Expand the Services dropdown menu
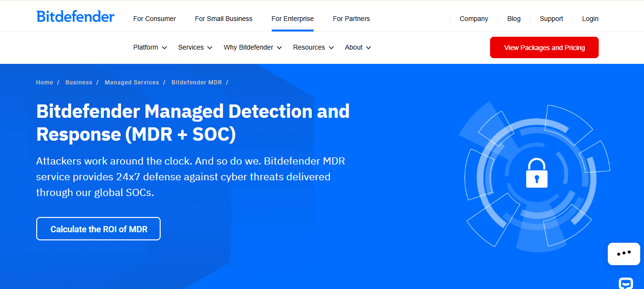 (x=195, y=47)
